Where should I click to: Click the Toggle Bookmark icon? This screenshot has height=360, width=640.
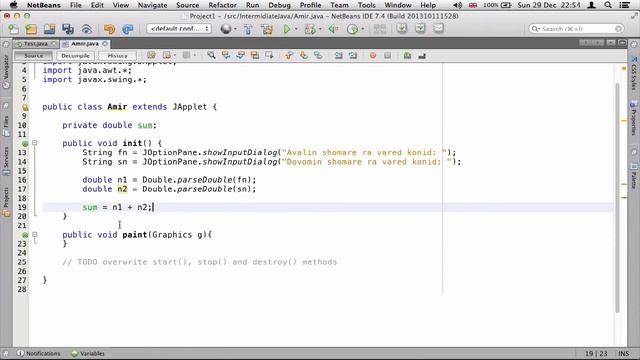point(318,55)
